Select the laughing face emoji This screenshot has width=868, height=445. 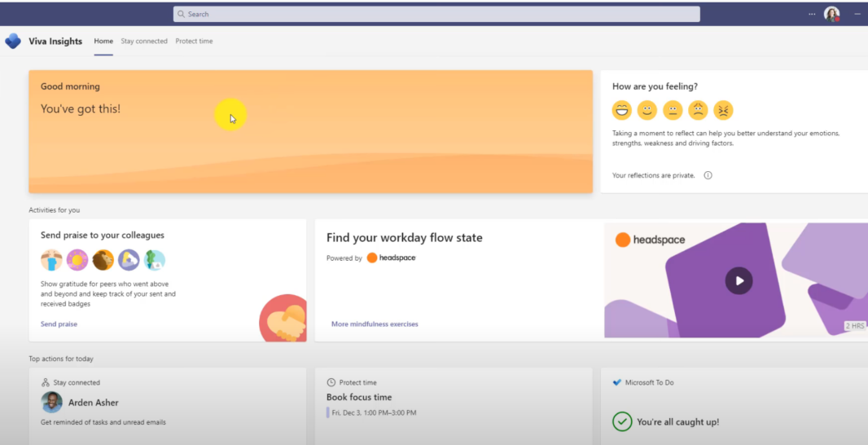coord(622,110)
